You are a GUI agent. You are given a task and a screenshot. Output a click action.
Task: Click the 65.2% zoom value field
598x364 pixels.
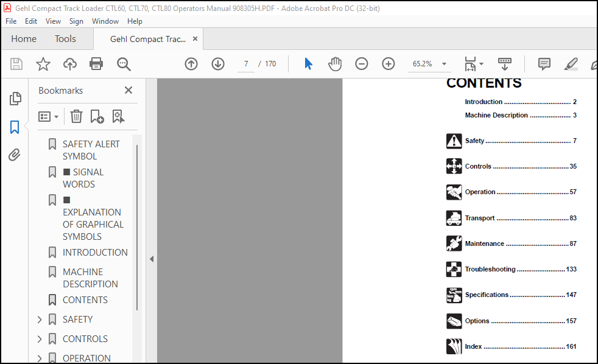(x=423, y=64)
